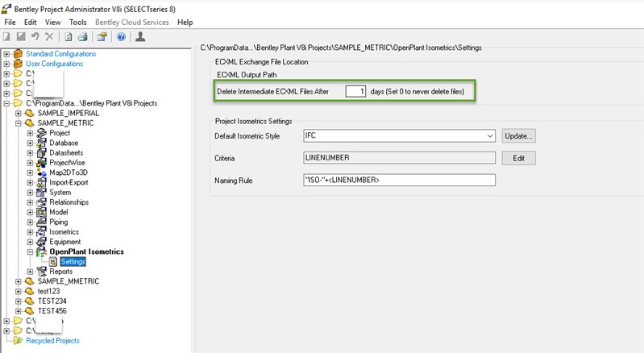Click the User Configurations box icon
644x353 pixels.
(x=18, y=64)
